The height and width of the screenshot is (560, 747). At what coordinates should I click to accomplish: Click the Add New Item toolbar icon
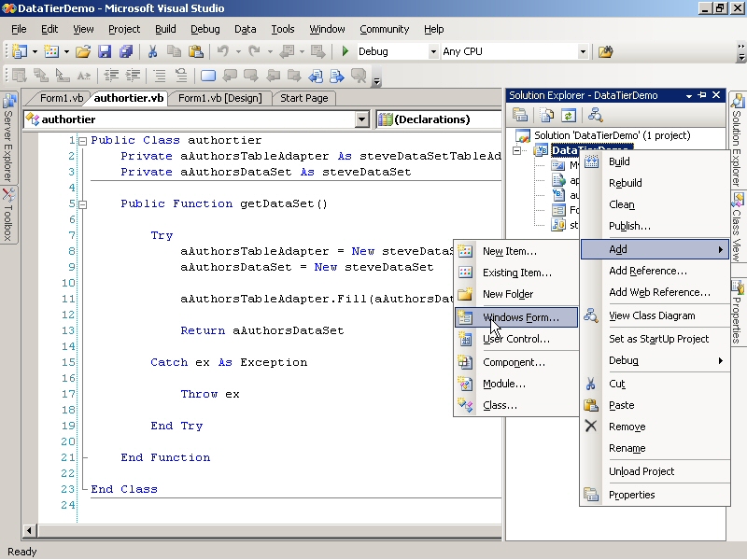(x=51, y=51)
